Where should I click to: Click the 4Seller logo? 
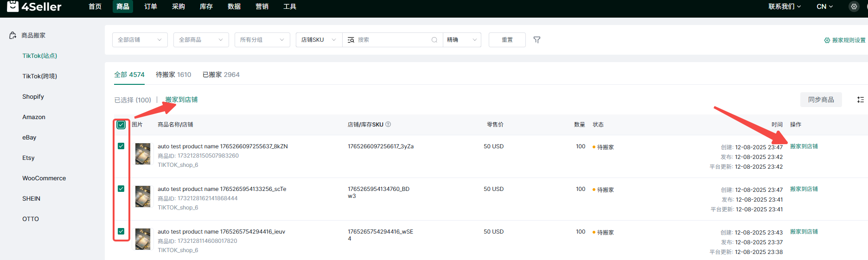click(35, 6)
